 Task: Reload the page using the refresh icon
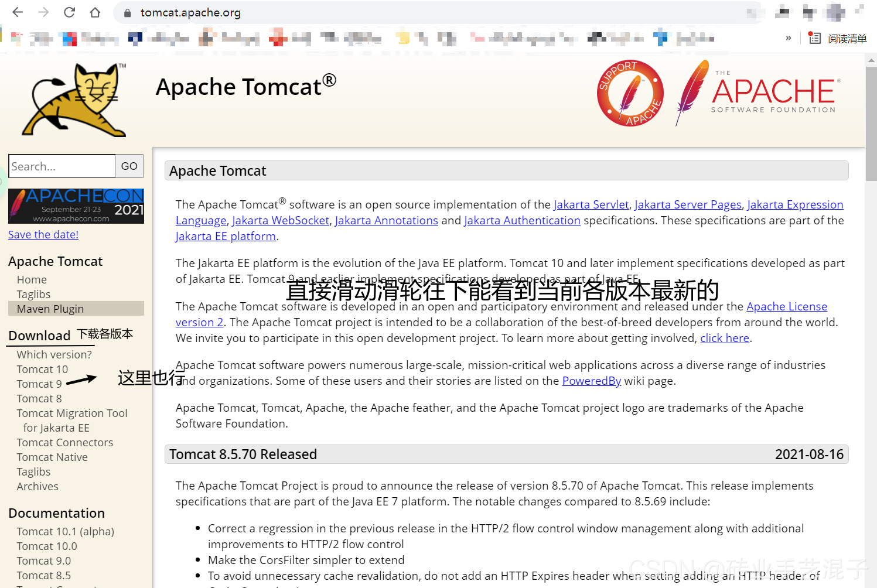69,12
